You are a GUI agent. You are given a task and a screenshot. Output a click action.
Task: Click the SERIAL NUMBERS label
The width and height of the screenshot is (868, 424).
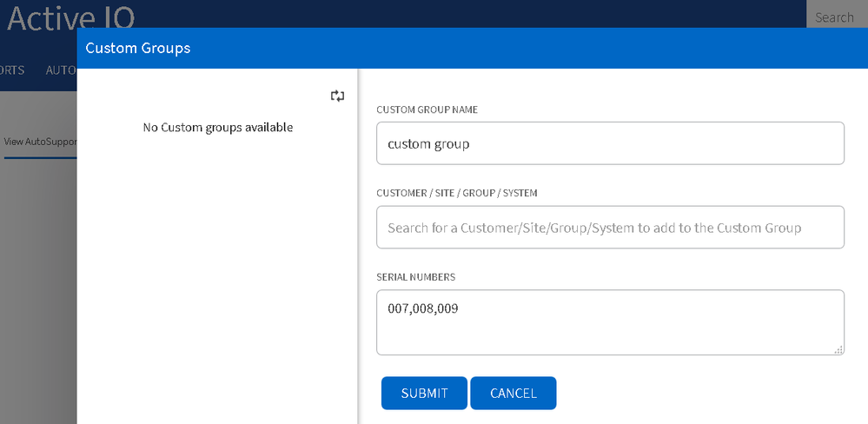click(x=416, y=277)
